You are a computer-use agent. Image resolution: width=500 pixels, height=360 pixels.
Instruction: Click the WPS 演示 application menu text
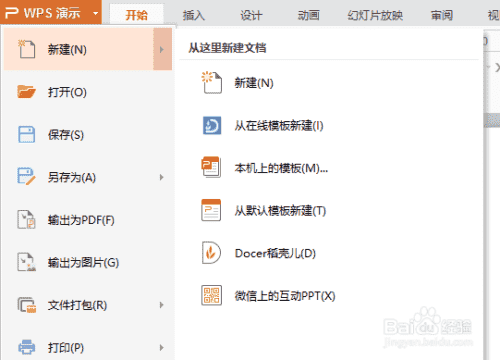point(52,13)
